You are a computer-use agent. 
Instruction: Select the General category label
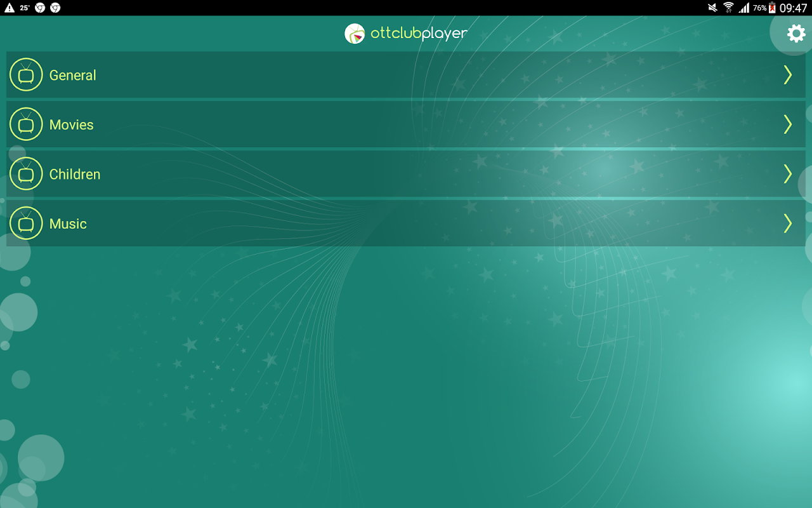(x=73, y=75)
